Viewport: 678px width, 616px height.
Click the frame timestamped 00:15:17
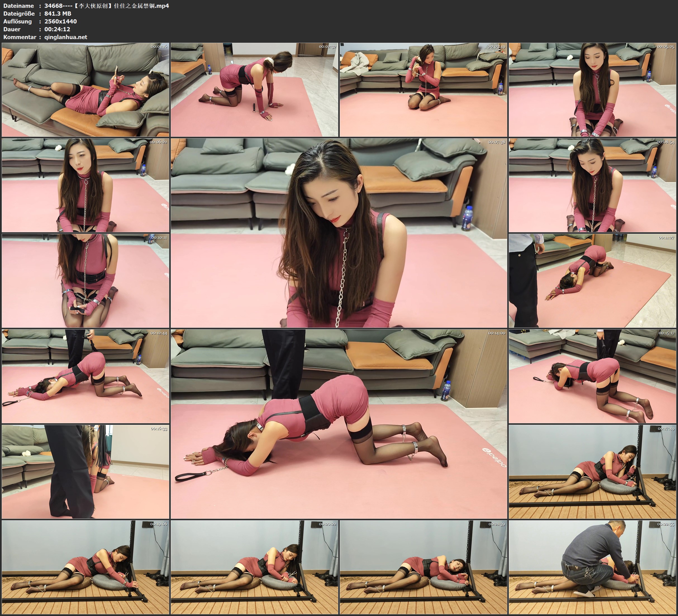592,376
